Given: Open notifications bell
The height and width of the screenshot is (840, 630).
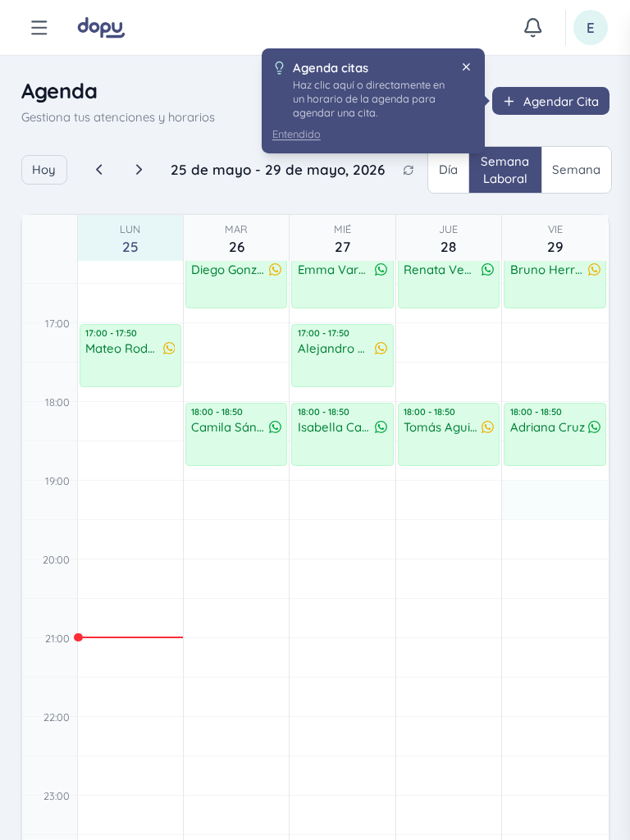Looking at the screenshot, I should click(532, 27).
